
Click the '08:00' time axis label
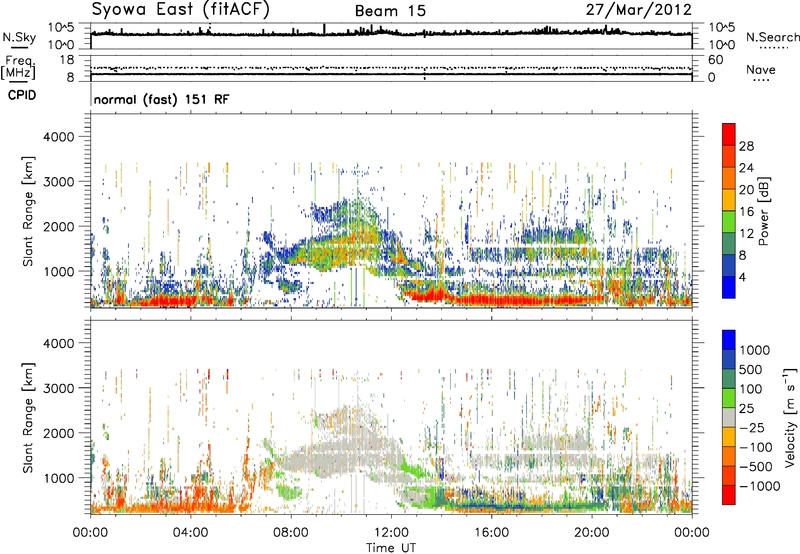pos(291,533)
